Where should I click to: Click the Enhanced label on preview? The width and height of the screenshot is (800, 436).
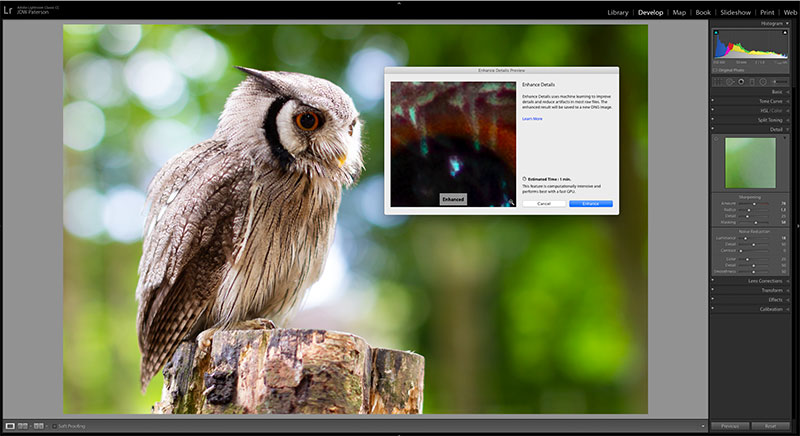(x=453, y=199)
